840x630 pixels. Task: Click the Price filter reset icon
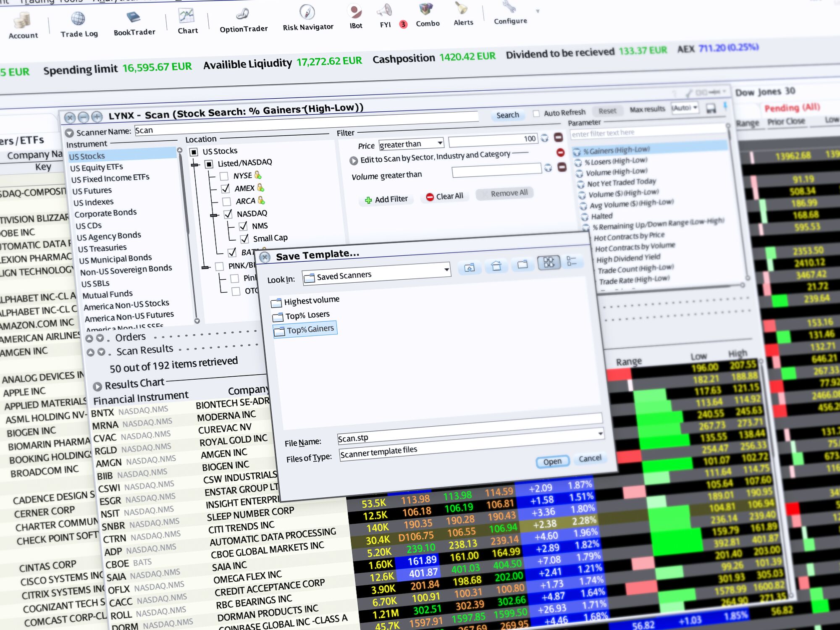tap(544, 138)
